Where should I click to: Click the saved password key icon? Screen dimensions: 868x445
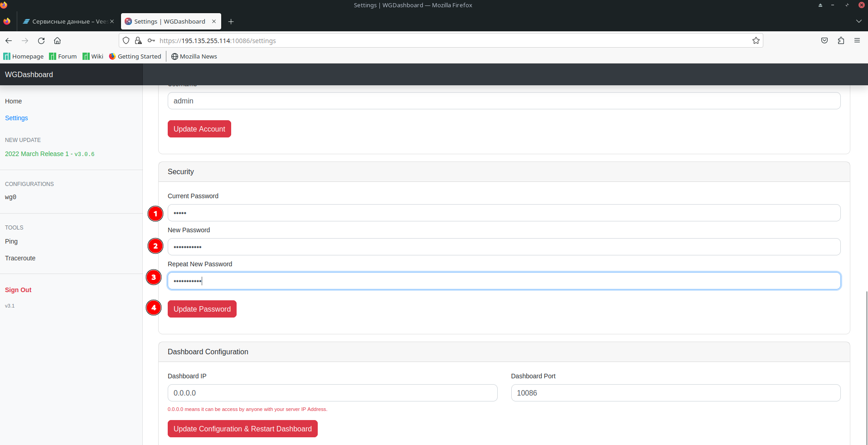click(x=151, y=41)
